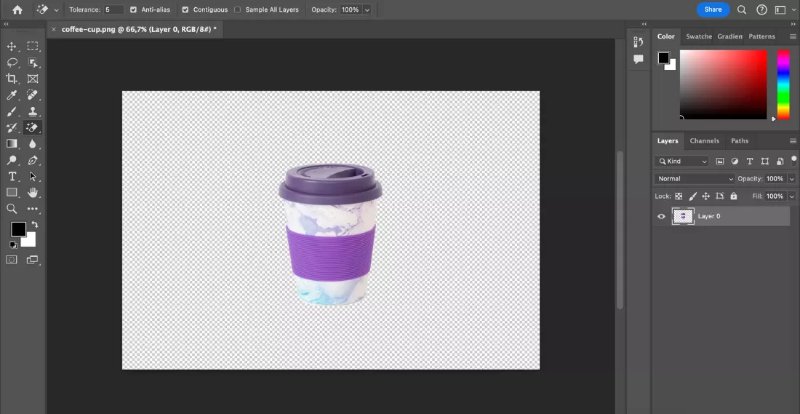Click the Home icon
Image resolution: width=800 pixels, height=414 pixels.
(17, 9)
